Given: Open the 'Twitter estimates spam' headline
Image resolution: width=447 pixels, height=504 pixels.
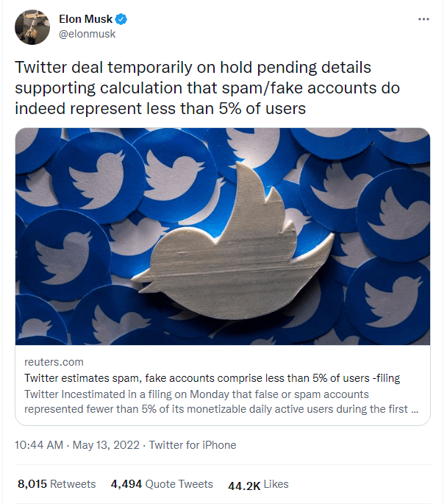Looking at the screenshot, I should [212, 378].
